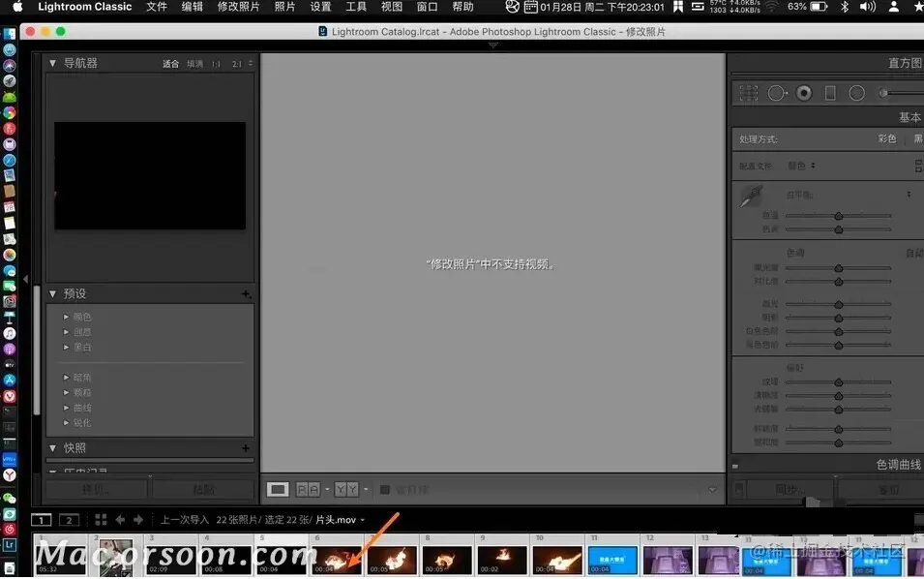924x579 pixels.
Task: Click the top panel collapse arrow
Action: click(x=493, y=45)
